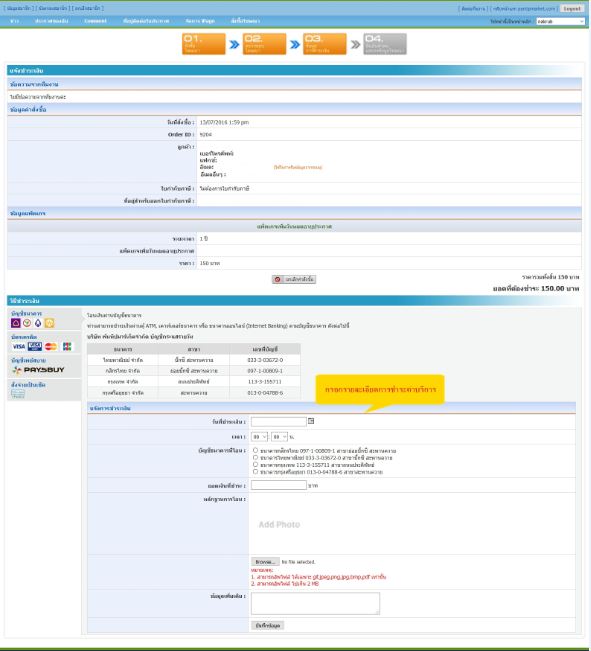Viewport: 591px width, 651px height.
Task: Click the VISA card logo
Action: [x=19, y=346]
